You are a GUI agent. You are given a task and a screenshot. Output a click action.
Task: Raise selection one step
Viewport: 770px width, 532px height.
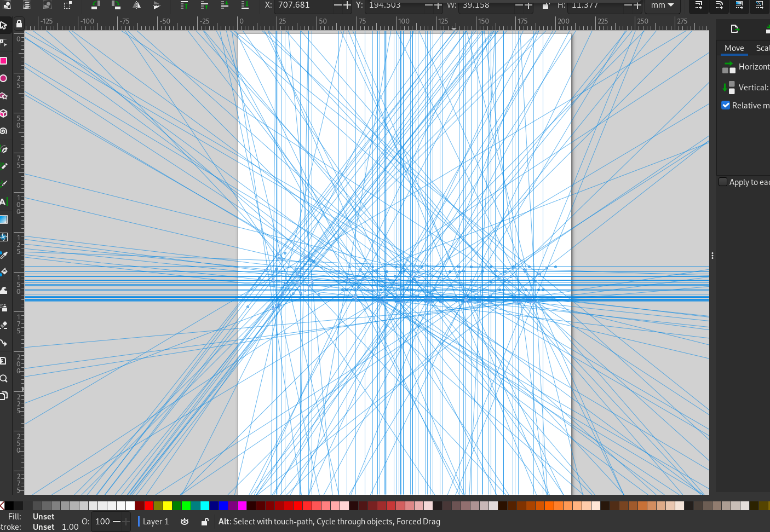(x=204, y=5)
